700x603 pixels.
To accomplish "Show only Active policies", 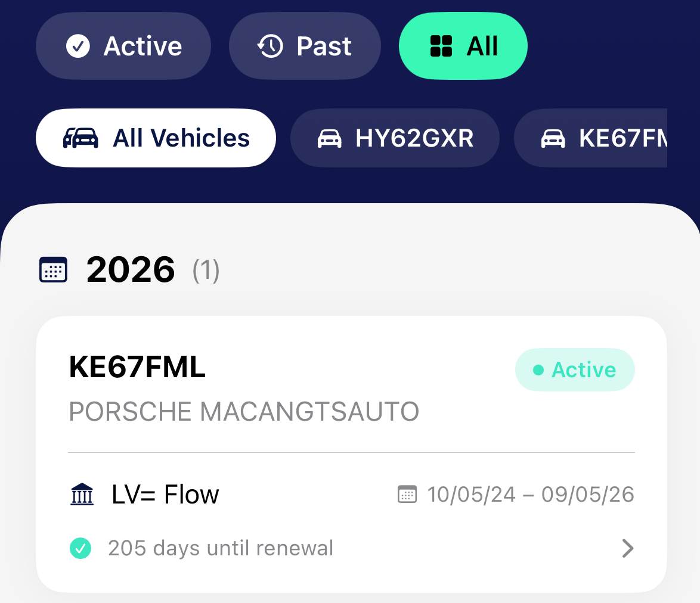I will pos(123,46).
